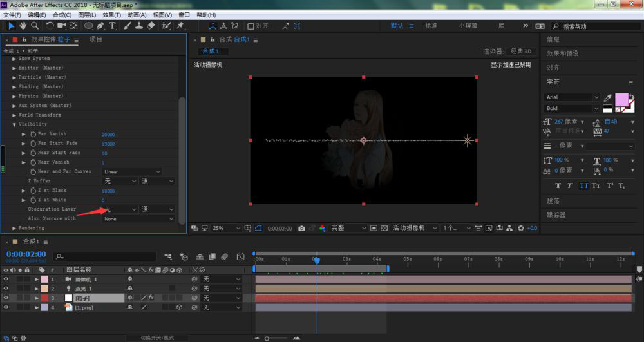Select the 标准 workspace
Image resolution: width=644 pixels, height=342 pixels.
[x=431, y=26]
